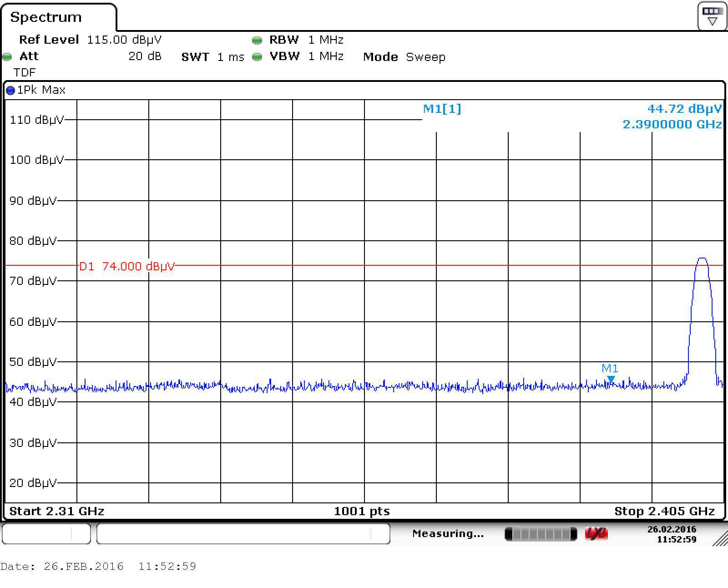
Task: Click the red LXI status icon
Action: (596, 534)
